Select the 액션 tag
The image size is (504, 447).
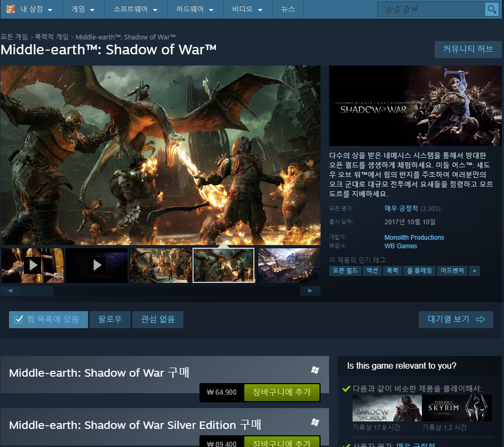tap(372, 271)
